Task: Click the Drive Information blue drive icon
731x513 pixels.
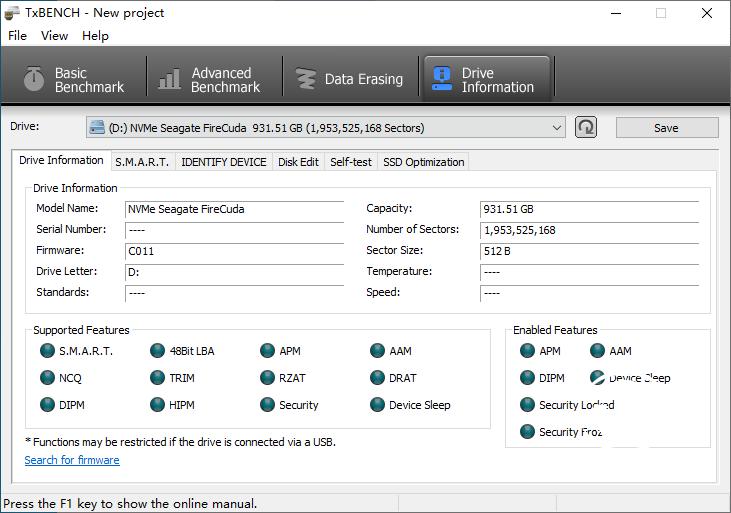Action: (441, 78)
